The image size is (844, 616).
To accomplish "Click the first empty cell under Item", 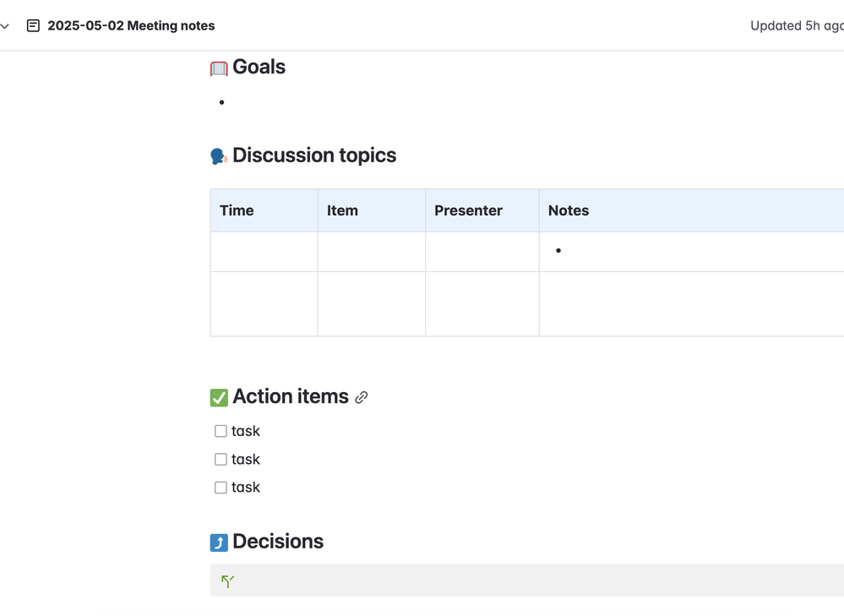I will (371, 252).
